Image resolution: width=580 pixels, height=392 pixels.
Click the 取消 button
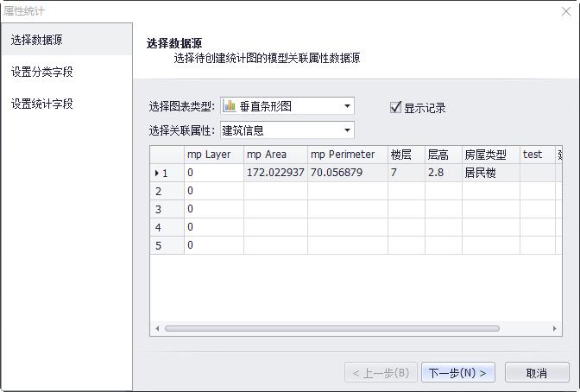pyautogui.click(x=536, y=373)
